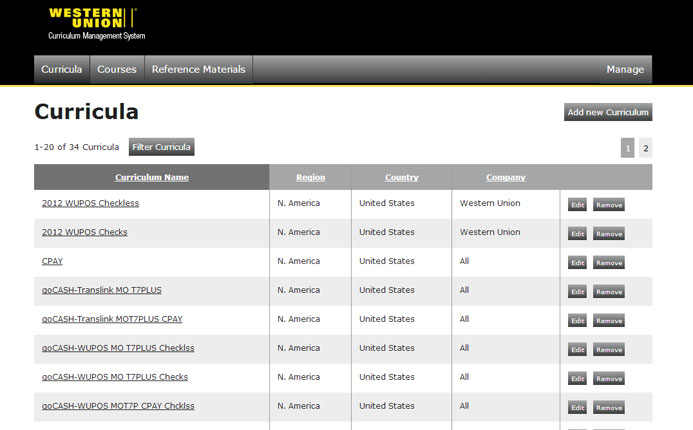Click the 'Curricula' page heading

click(x=87, y=111)
